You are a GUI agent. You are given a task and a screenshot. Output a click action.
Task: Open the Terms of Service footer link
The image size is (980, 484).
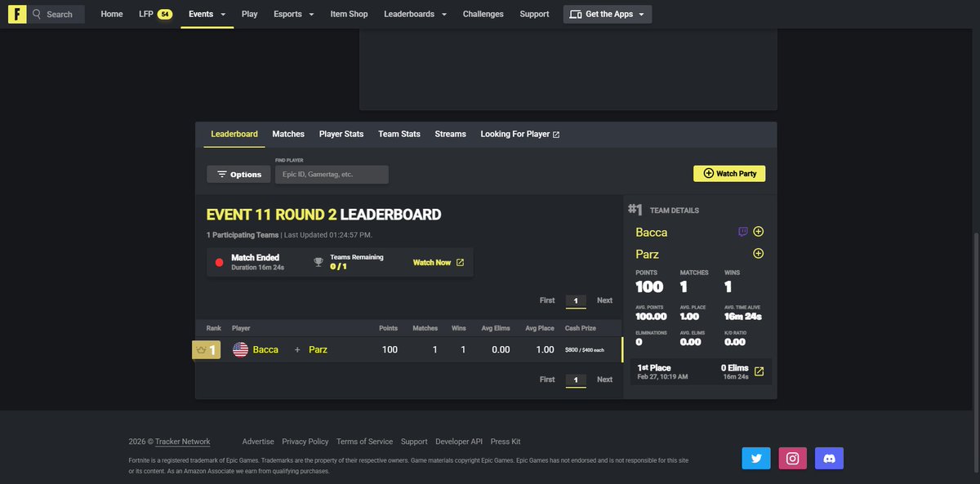point(364,442)
